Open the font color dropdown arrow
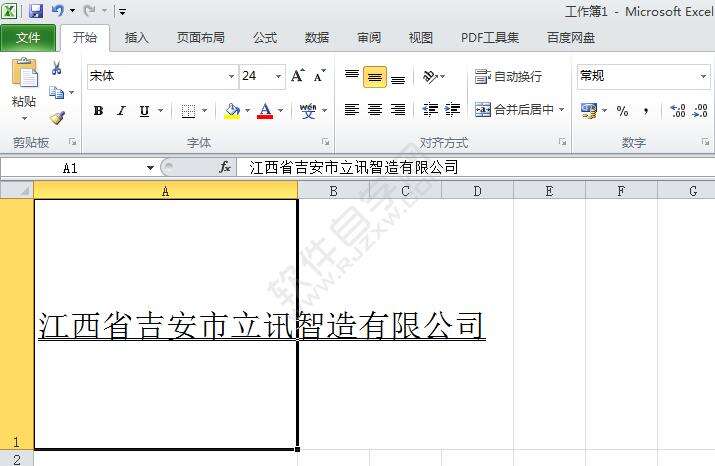715x466 pixels. (281, 110)
